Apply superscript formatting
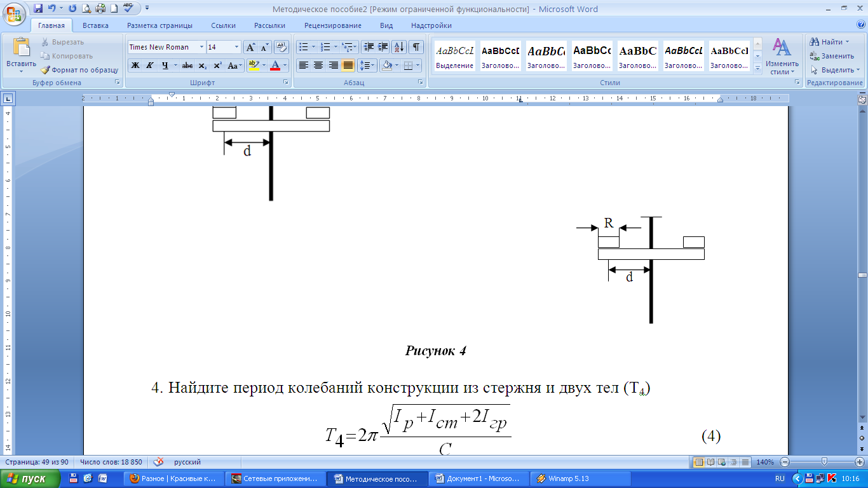Viewport: 868px width, 488px height. (x=217, y=65)
